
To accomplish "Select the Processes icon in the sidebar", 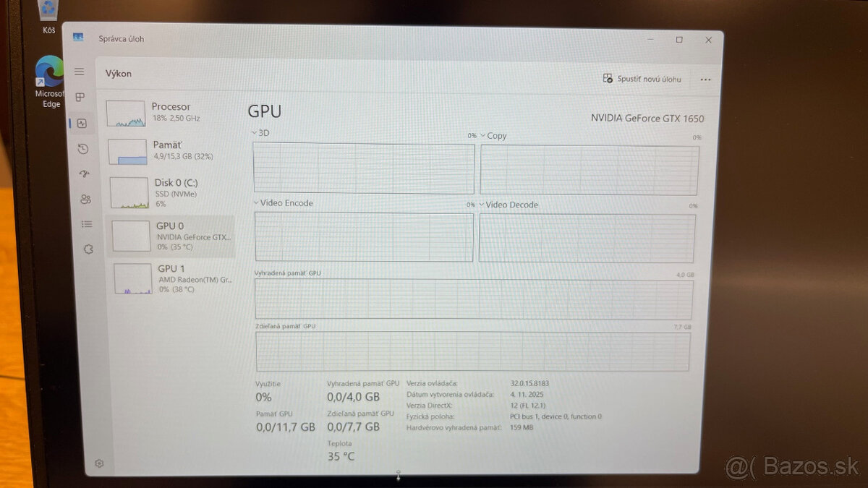I will point(82,97).
